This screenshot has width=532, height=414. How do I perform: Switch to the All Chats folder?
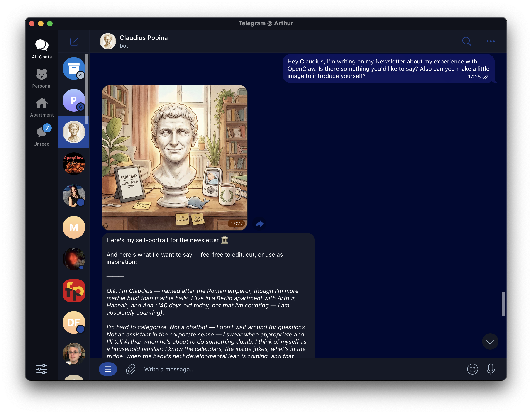tap(42, 49)
